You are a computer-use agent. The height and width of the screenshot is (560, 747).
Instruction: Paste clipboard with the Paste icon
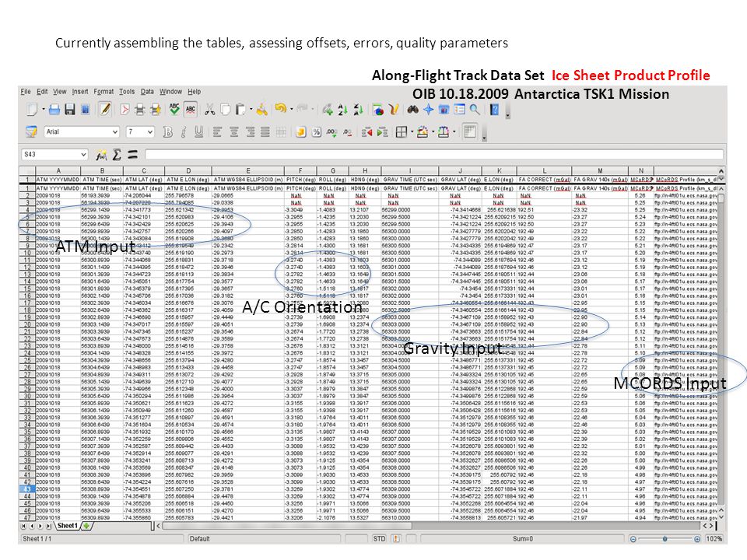click(240, 110)
